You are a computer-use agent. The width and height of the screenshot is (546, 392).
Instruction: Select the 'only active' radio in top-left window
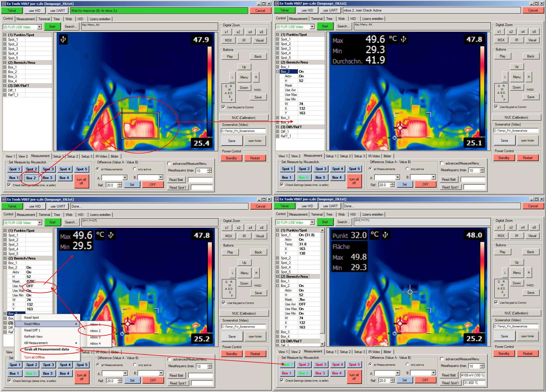[135, 169]
